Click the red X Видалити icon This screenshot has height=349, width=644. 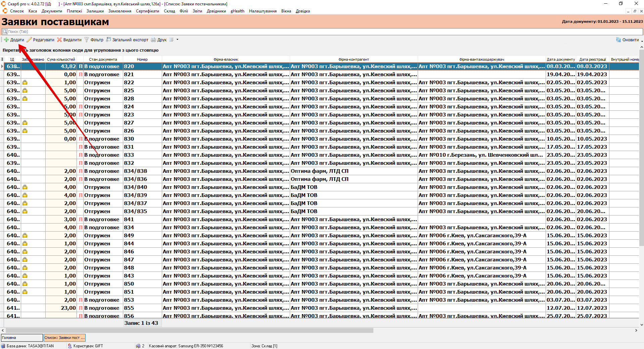tap(59, 40)
